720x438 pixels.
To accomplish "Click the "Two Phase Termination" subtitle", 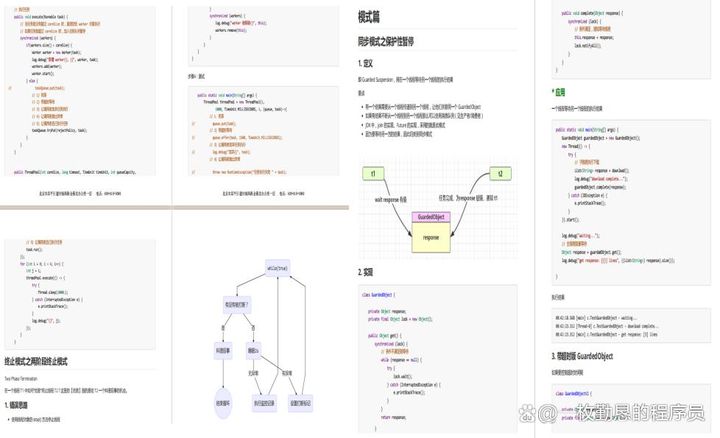I will click(x=21, y=379).
